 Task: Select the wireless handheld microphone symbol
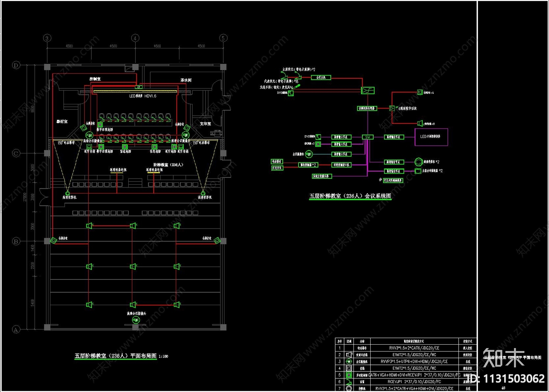point(296,87)
